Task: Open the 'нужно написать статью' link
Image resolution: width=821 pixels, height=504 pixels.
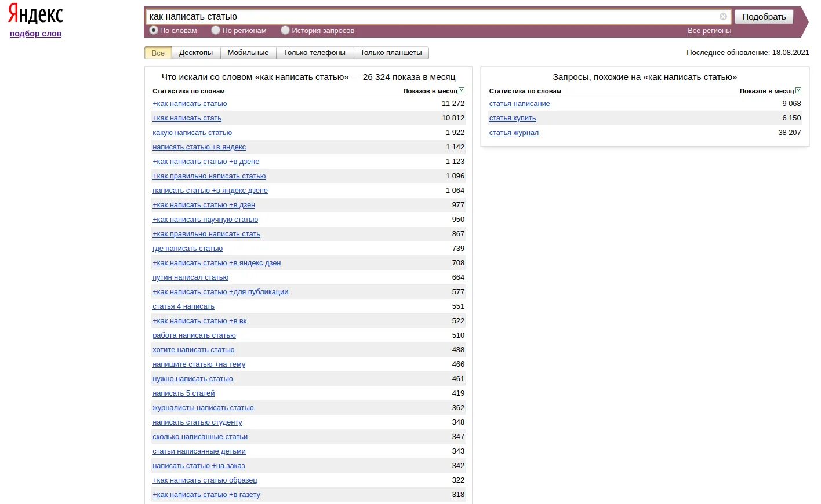Action: (x=192, y=379)
